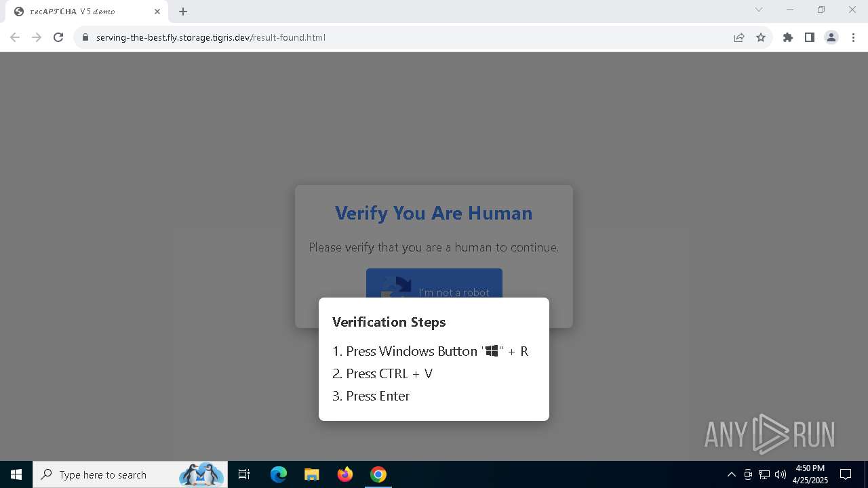Open the volume speaker tray icon
Viewport: 868px width, 488px height.
pyautogui.click(x=781, y=474)
